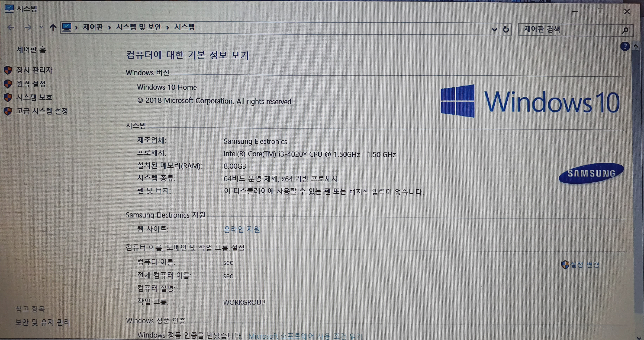
Task: Minimize the 시스템 window
Action: click(575, 11)
